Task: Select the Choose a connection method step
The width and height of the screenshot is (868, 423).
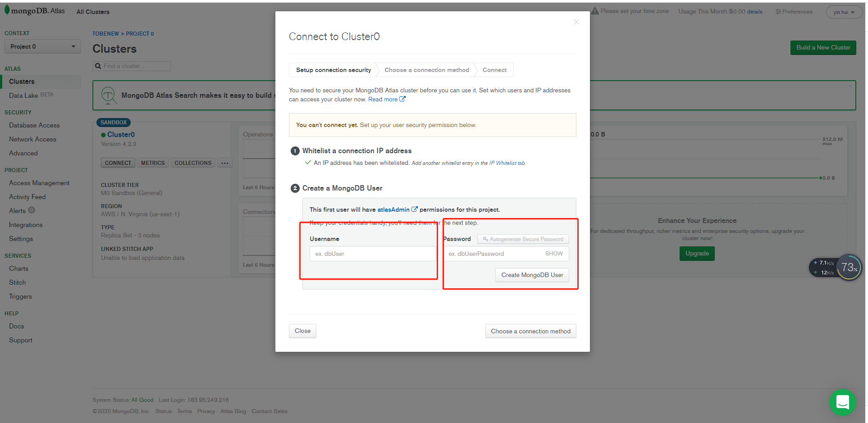Action: pos(427,70)
